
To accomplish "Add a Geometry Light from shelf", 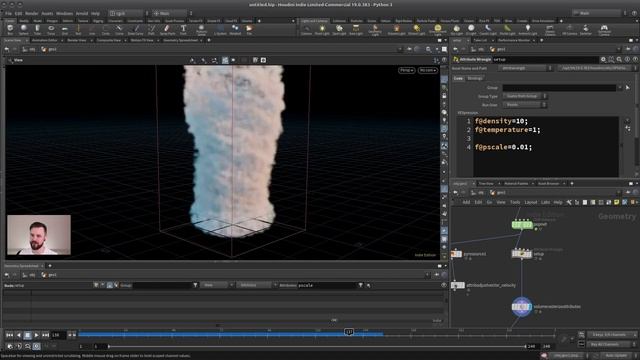I will pyautogui.click(x=375, y=30).
